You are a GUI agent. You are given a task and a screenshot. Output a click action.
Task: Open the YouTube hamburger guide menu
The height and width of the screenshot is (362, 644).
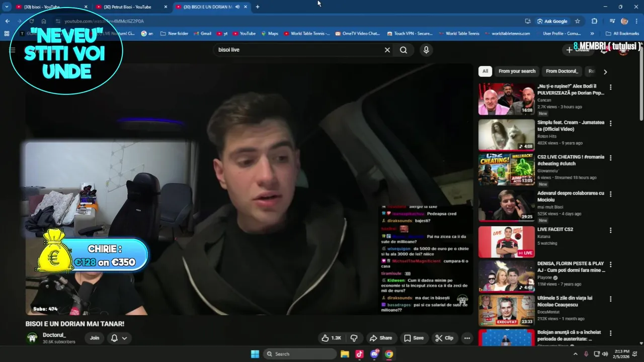tap(12, 50)
